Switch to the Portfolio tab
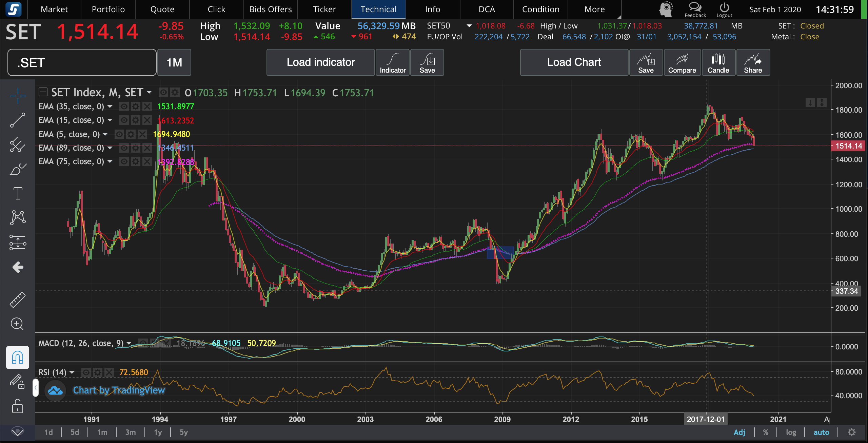This screenshot has width=868, height=443. (108, 9)
